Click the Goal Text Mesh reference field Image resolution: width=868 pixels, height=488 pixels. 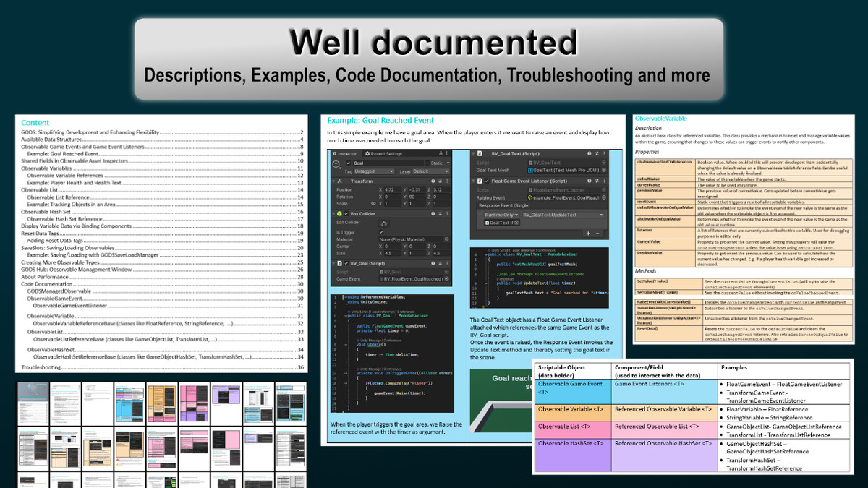coord(567,170)
